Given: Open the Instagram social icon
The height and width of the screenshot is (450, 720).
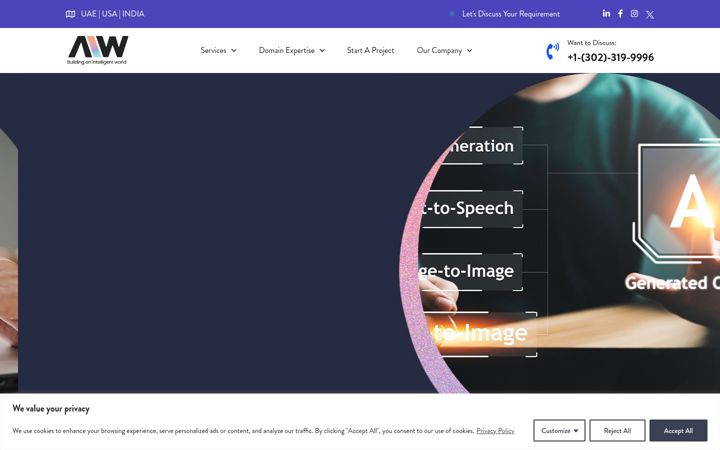Looking at the screenshot, I should [x=634, y=14].
